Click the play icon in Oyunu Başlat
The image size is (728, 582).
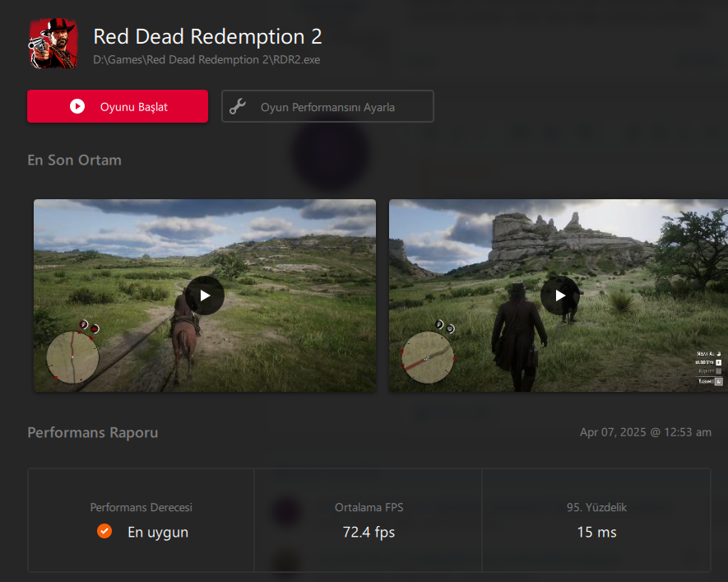[x=77, y=106]
